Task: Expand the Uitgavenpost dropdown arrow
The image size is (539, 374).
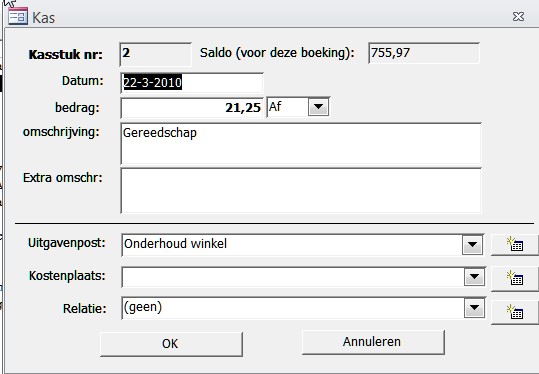Action: [472, 244]
